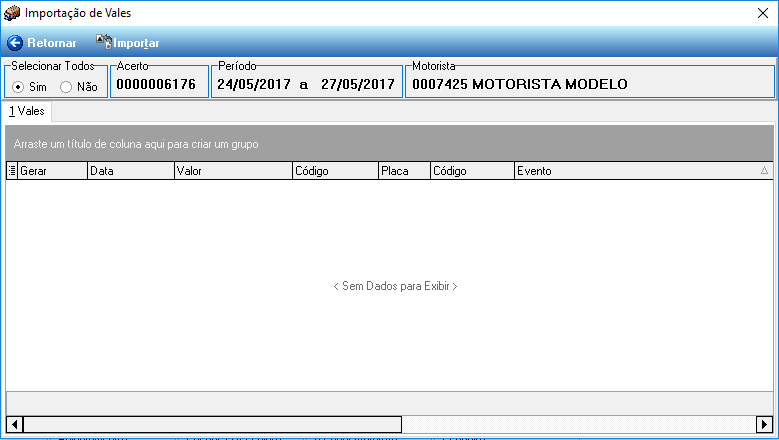
Task: Sort by the Valor column header
Action: (234, 171)
